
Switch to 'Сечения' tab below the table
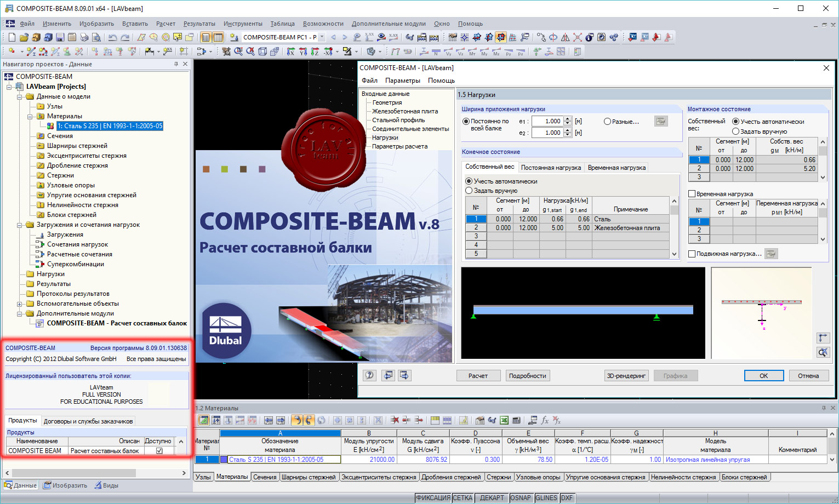coord(265,477)
